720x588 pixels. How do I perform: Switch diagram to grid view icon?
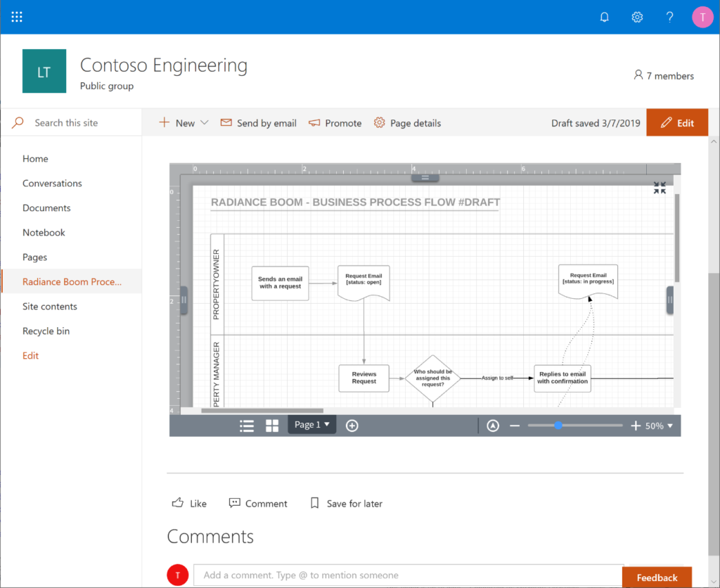click(x=272, y=426)
